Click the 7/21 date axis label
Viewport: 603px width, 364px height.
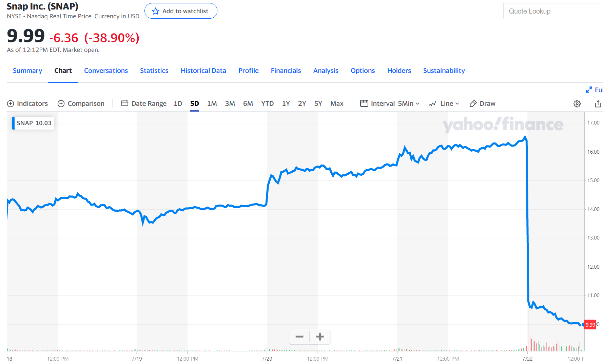pos(397,359)
